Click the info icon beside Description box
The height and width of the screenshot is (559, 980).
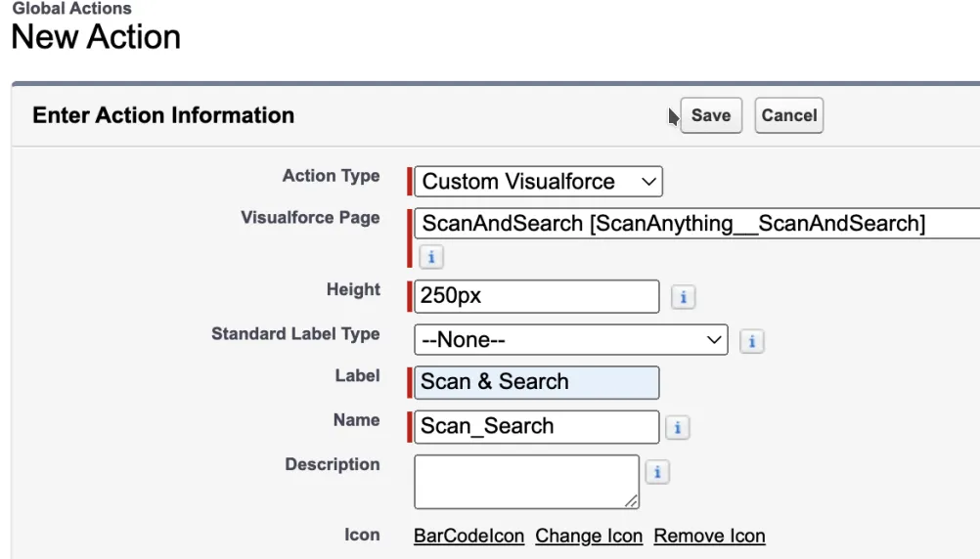tap(657, 472)
